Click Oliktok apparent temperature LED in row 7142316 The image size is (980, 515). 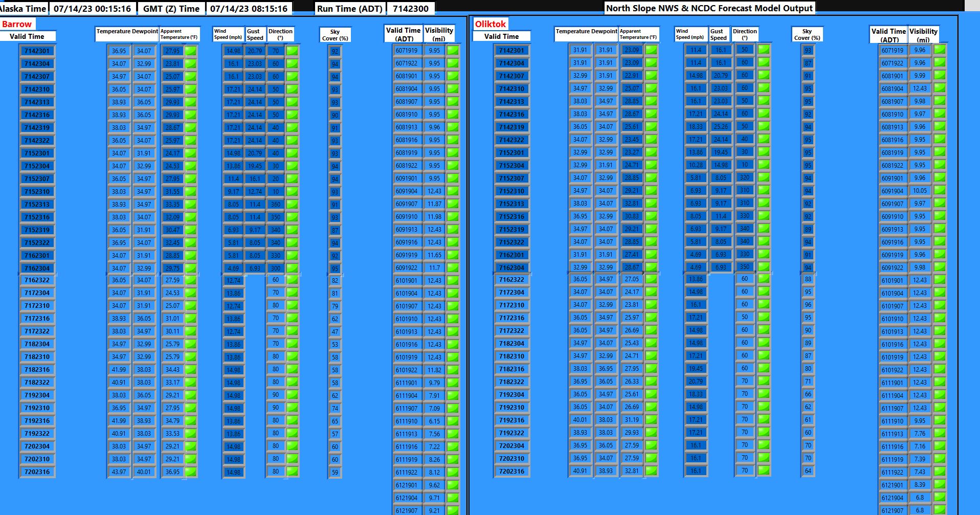click(651, 114)
